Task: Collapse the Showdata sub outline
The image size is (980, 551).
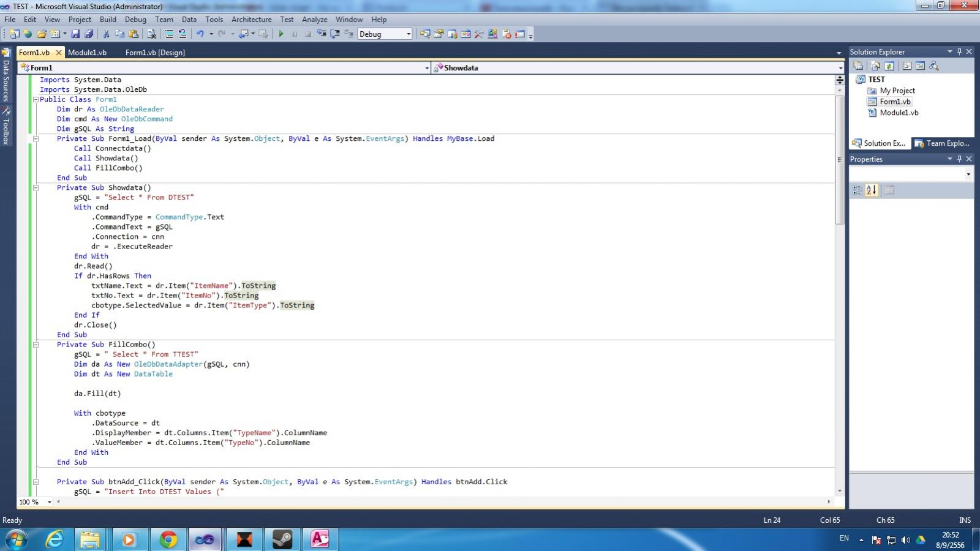Action: click(x=36, y=187)
